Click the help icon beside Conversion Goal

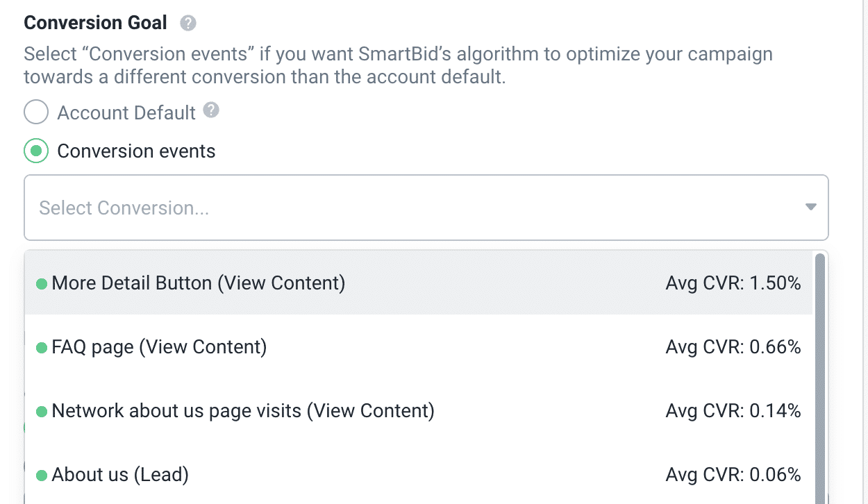coord(188,24)
